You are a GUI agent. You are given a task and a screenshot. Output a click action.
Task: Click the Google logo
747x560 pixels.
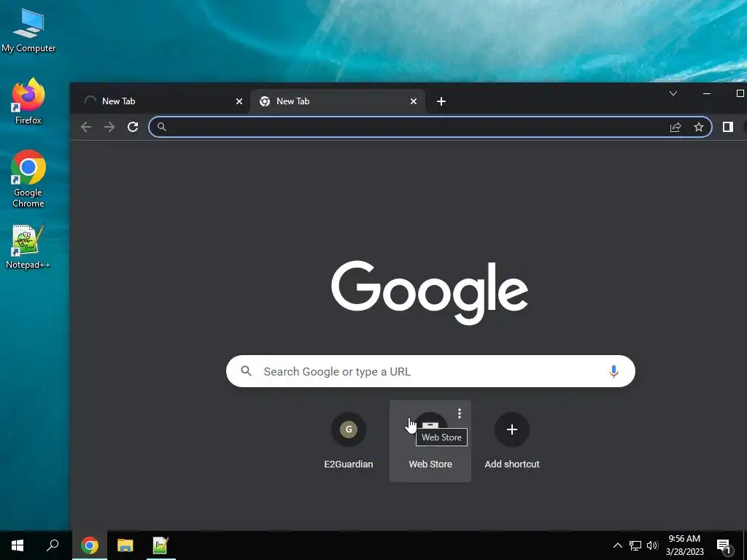(430, 292)
